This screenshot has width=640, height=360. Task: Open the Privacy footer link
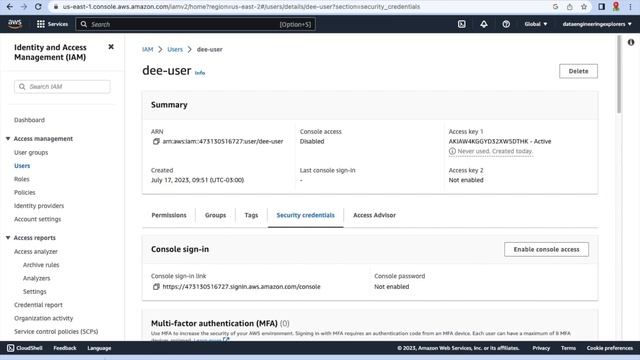click(541, 348)
